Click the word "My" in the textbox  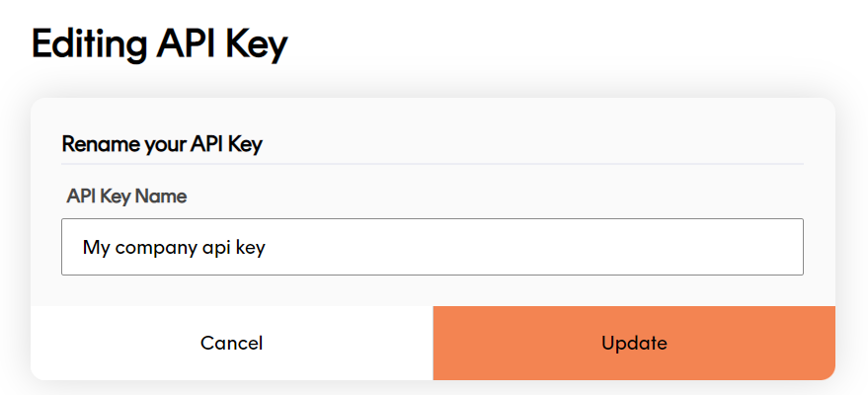pyautogui.click(x=96, y=248)
